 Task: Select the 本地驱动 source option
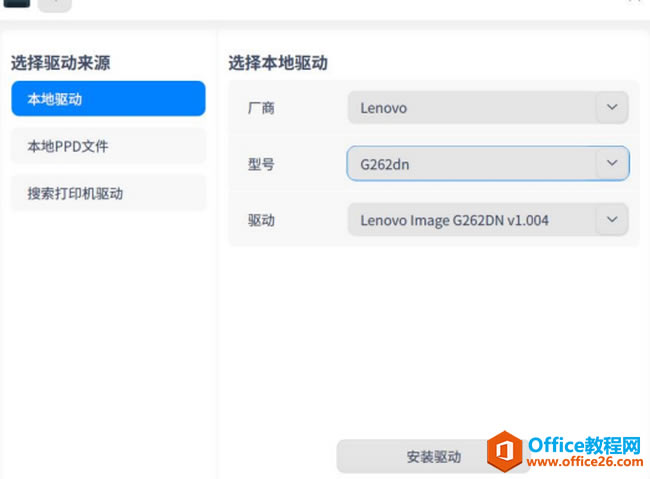tap(108, 99)
